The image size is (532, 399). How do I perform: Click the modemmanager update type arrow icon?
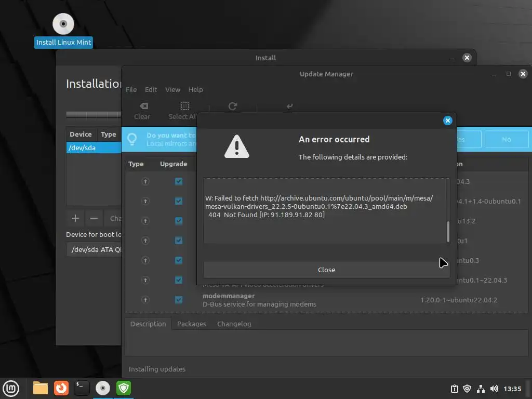click(x=145, y=300)
